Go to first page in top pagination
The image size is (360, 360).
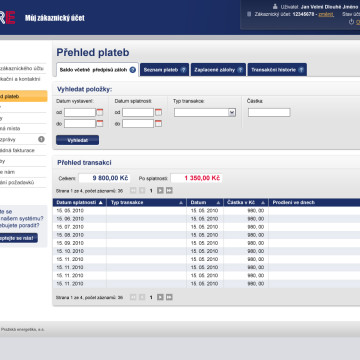(x=133, y=191)
